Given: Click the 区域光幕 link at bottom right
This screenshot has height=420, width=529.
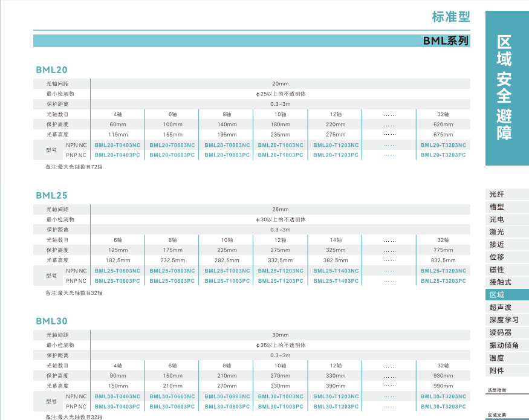Looking at the screenshot, I should tap(497, 416).
